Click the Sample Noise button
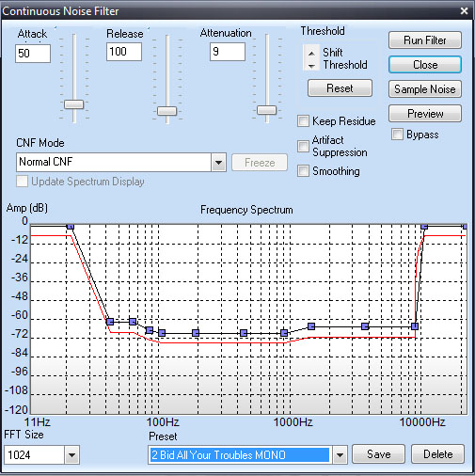Screen dimensions: 475x476 (x=425, y=89)
